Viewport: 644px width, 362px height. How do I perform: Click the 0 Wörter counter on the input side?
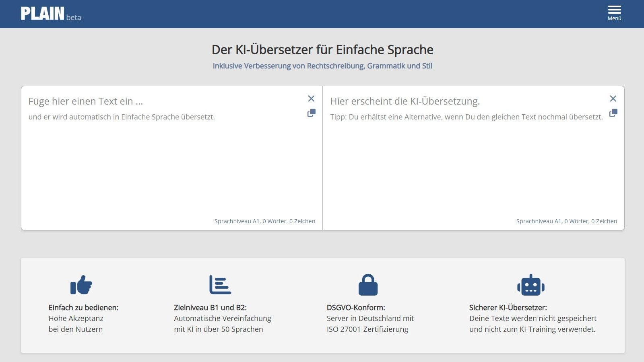[274, 221]
